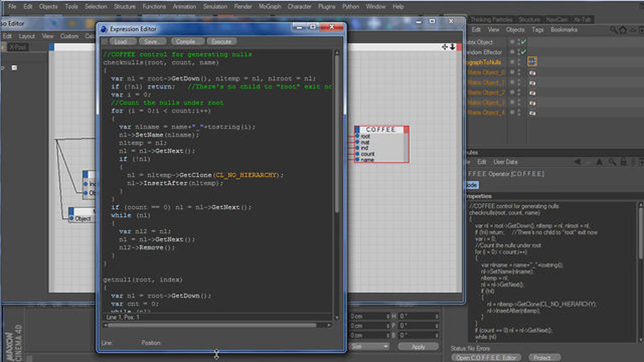Open Bookmarks menu in Object Manager
644x362 pixels.
pos(564,29)
